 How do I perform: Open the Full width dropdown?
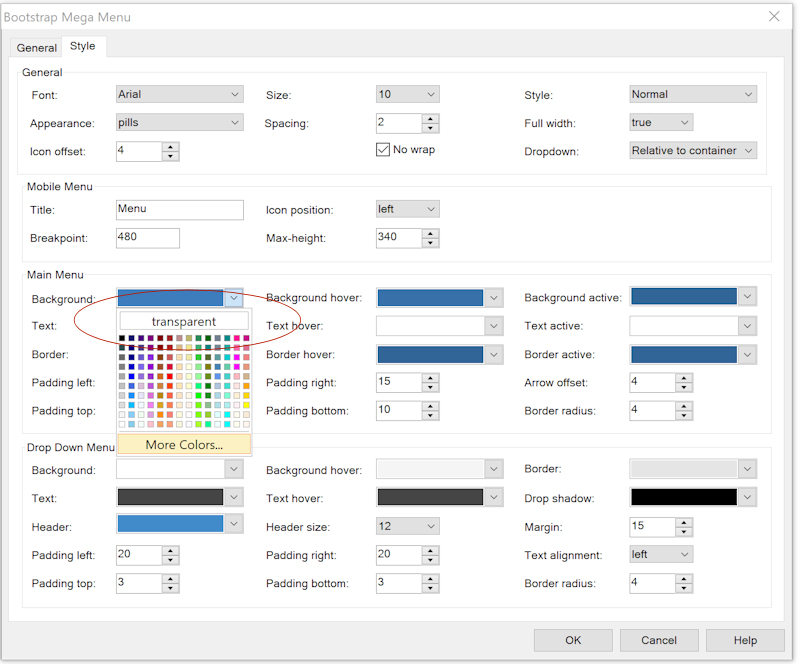(x=661, y=122)
